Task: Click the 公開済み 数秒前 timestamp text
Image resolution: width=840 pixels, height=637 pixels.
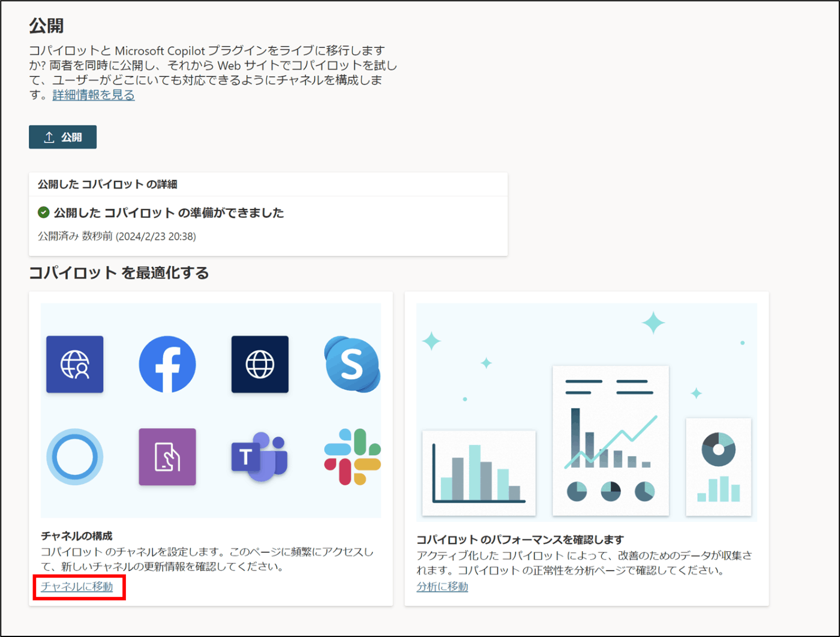Action: (x=117, y=236)
